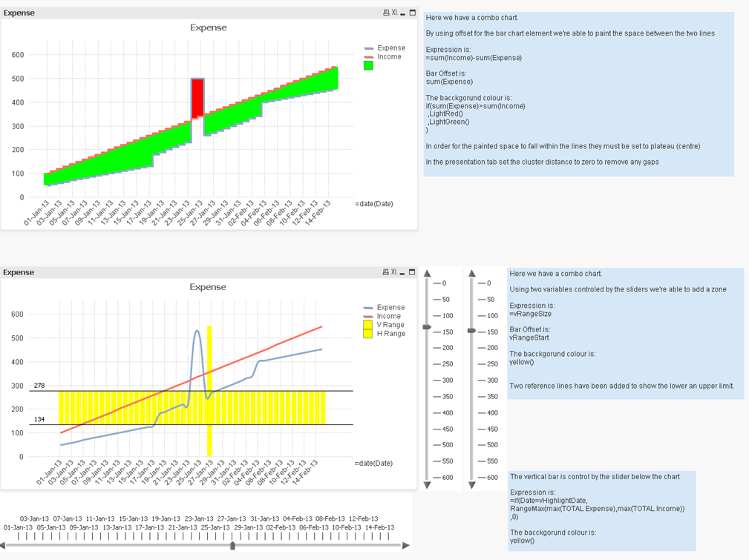Minimize the top Expense chart object
749x560 pixels.
pos(403,13)
